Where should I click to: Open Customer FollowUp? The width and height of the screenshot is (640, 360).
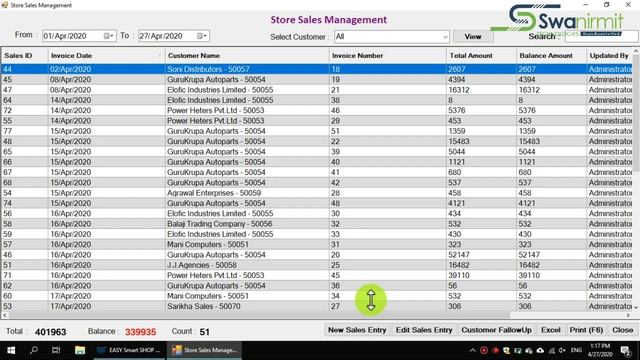(496, 330)
